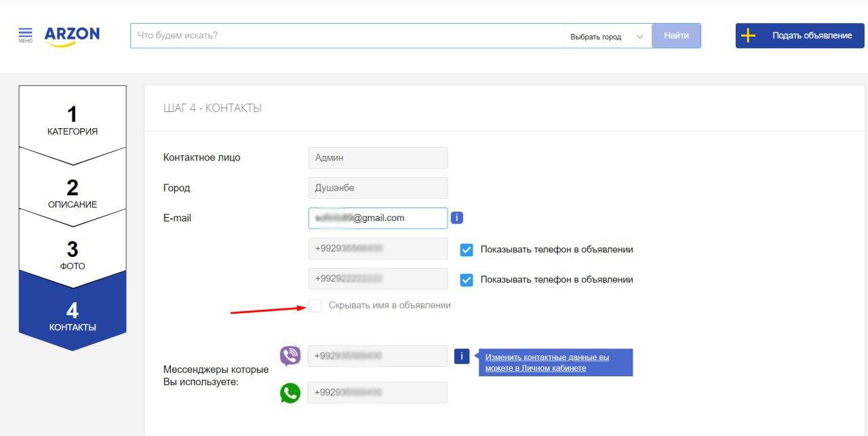Enable 'Скрывать имя в объявлении' checkbox
The image size is (868, 436).
[x=315, y=305]
